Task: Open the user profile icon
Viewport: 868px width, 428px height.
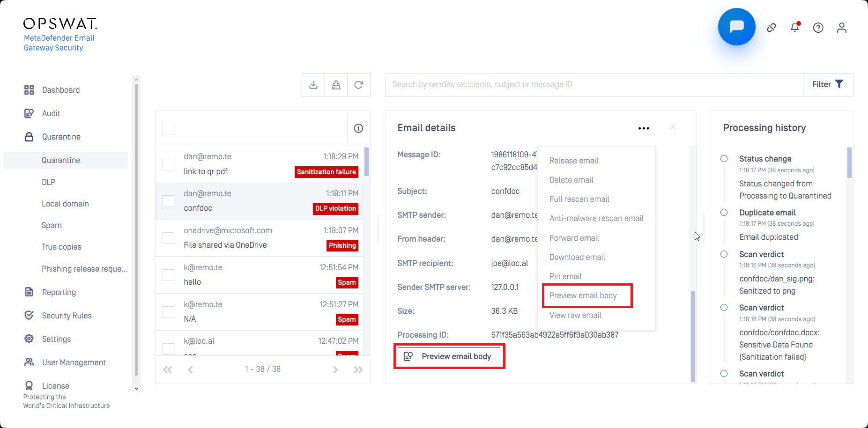Action: click(842, 28)
